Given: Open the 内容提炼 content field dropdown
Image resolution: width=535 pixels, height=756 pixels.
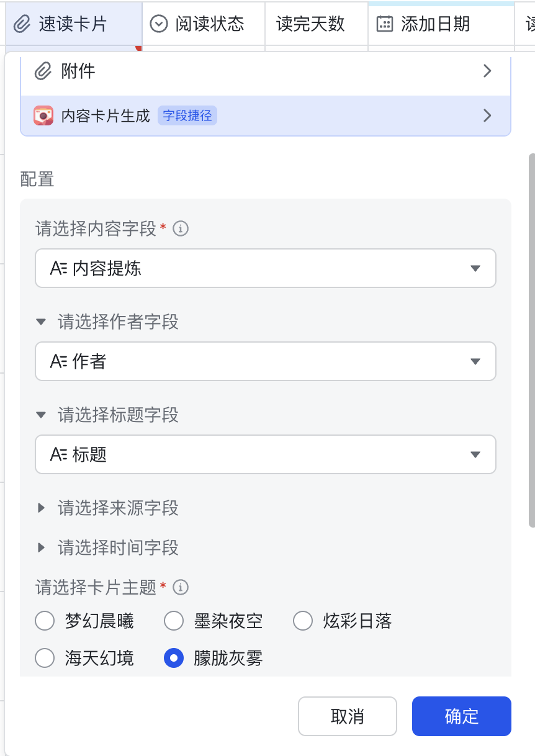Looking at the screenshot, I should point(266,268).
